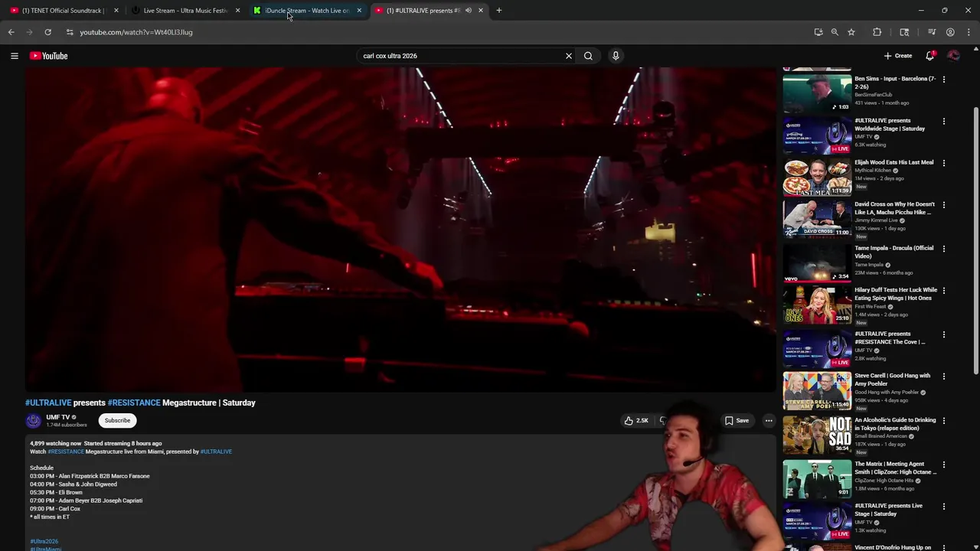Open options menu for Hilary Duff video
This screenshot has height=551, width=980.
[x=943, y=291]
